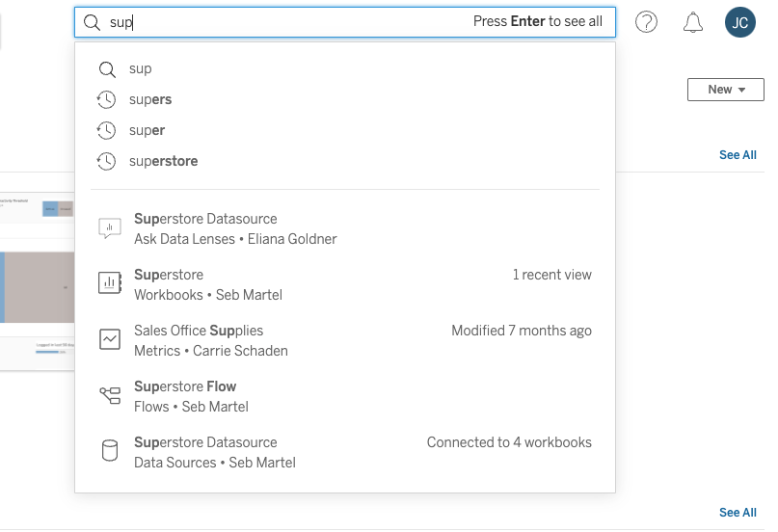Select the 'super' recent search suggestion
The height and width of the screenshot is (532, 778).
[x=147, y=130]
